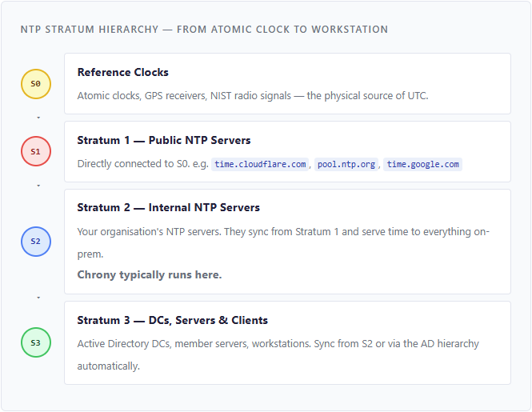
Task: Click the pool.ntp.org code tag
Action: 346,164
